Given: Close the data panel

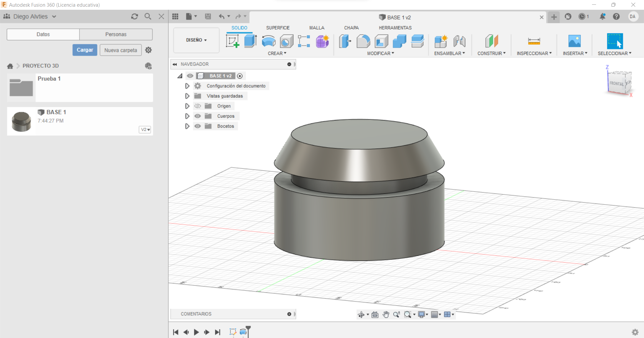Looking at the screenshot, I should coord(161,16).
